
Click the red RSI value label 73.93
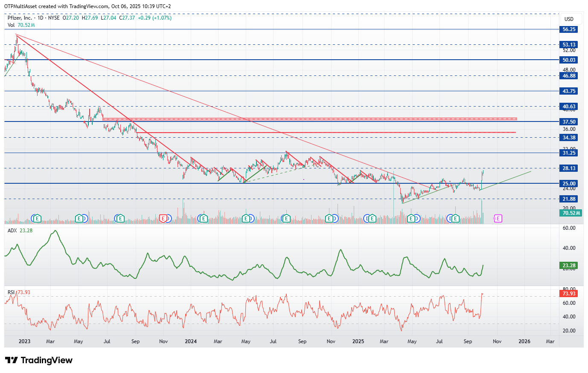569,294
